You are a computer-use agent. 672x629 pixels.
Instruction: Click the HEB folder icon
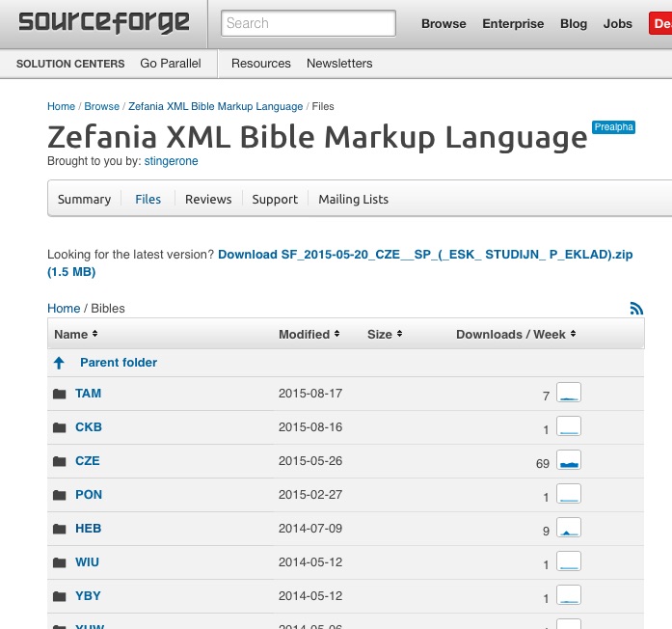click(59, 529)
